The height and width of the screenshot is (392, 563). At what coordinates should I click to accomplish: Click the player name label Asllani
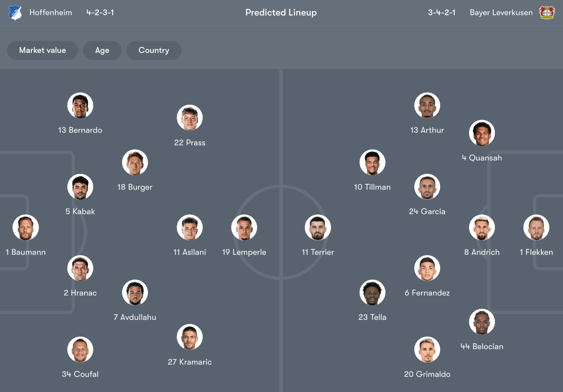pyautogui.click(x=190, y=252)
